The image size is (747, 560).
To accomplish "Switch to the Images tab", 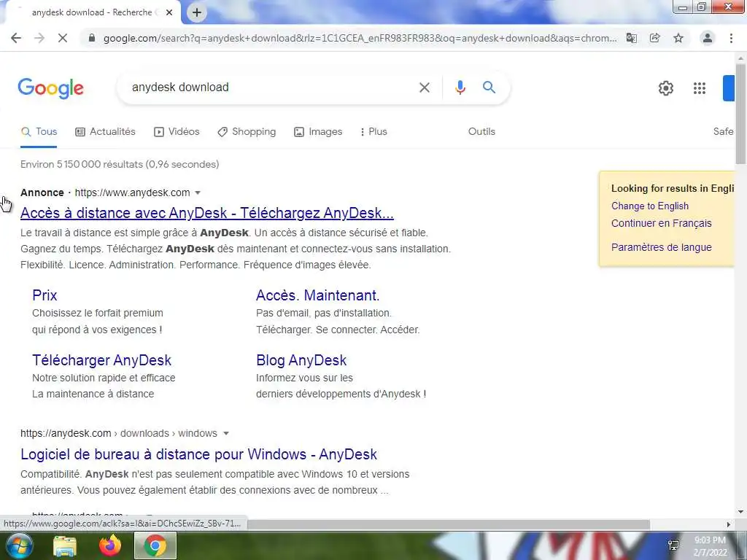I will pyautogui.click(x=318, y=132).
